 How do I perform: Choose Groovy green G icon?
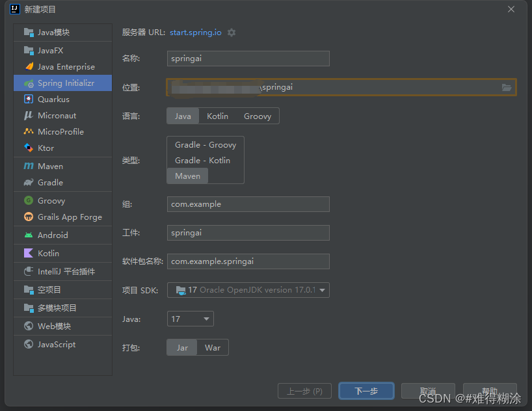(x=29, y=200)
